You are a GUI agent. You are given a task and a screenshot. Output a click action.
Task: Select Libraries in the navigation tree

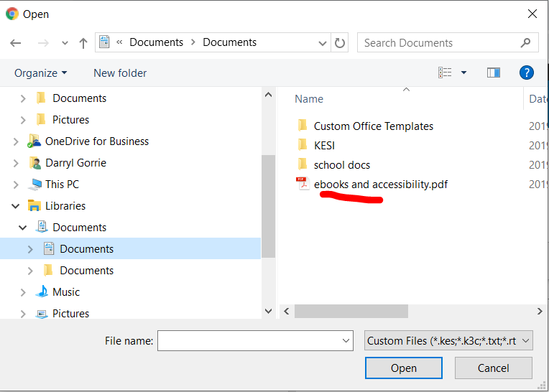(65, 206)
